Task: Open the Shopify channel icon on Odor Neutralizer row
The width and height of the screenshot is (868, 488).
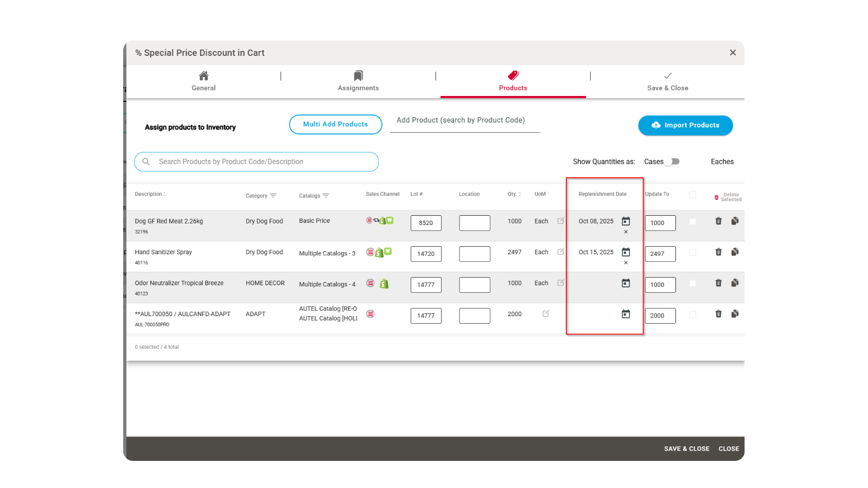Action: pos(384,283)
